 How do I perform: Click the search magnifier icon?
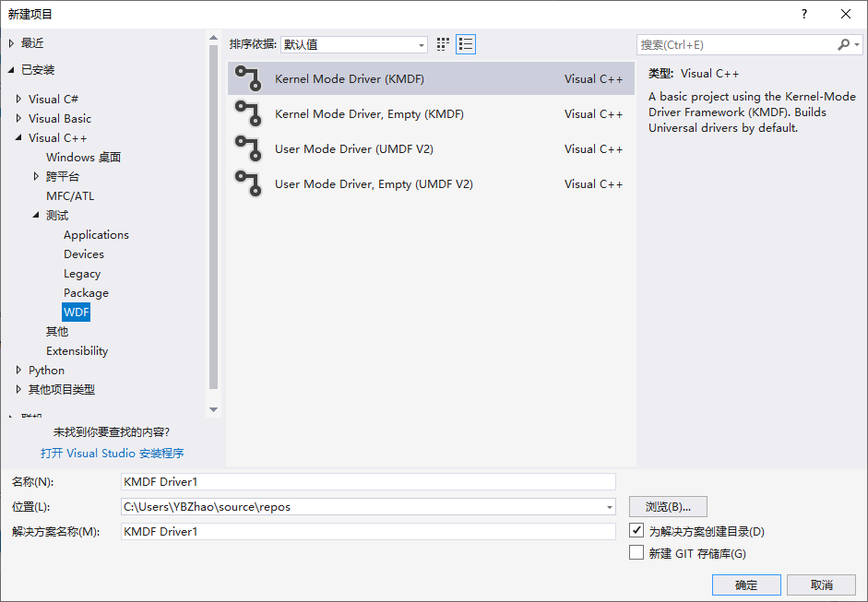click(845, 43)
